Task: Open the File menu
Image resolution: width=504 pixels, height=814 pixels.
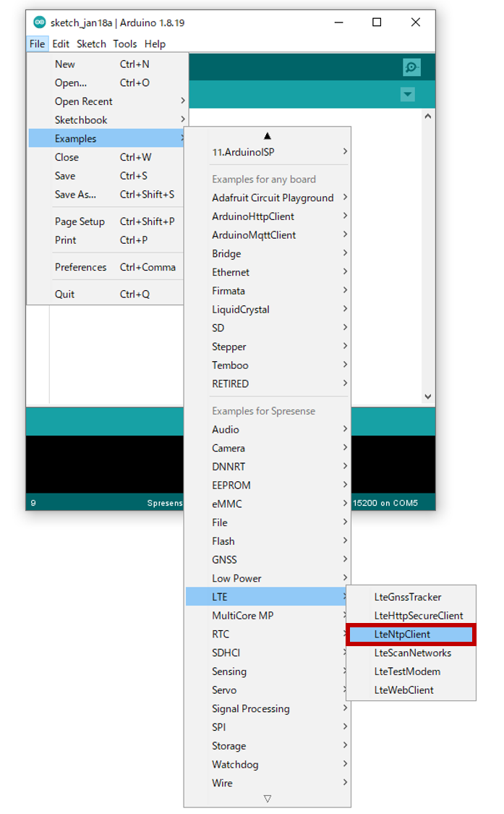Action: point(37,44)
